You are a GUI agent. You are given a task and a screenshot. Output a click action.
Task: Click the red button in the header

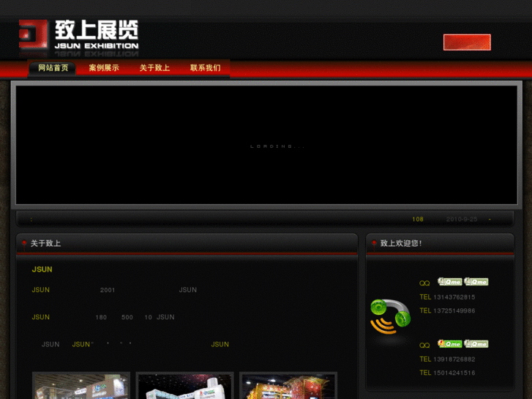pyautogui.click(x=467, y=42)
